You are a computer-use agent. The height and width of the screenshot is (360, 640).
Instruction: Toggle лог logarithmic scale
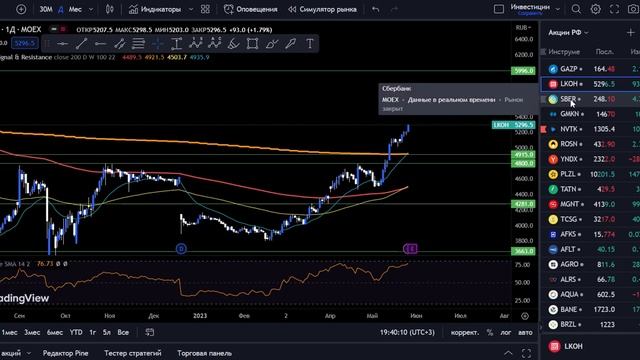pyautogui.click(x=506, y=332)
